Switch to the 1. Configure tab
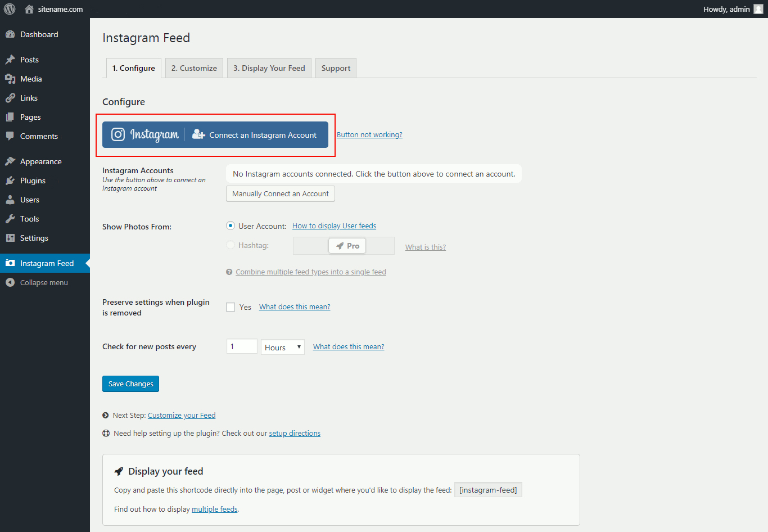The height and width of the screenshot is (532, 768). click(x=134, y=68)
